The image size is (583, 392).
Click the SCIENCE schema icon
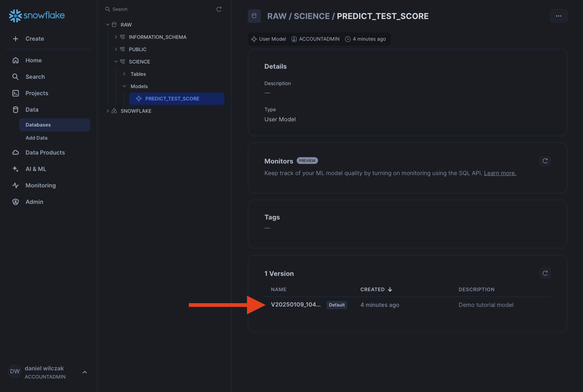pos(122,62)
